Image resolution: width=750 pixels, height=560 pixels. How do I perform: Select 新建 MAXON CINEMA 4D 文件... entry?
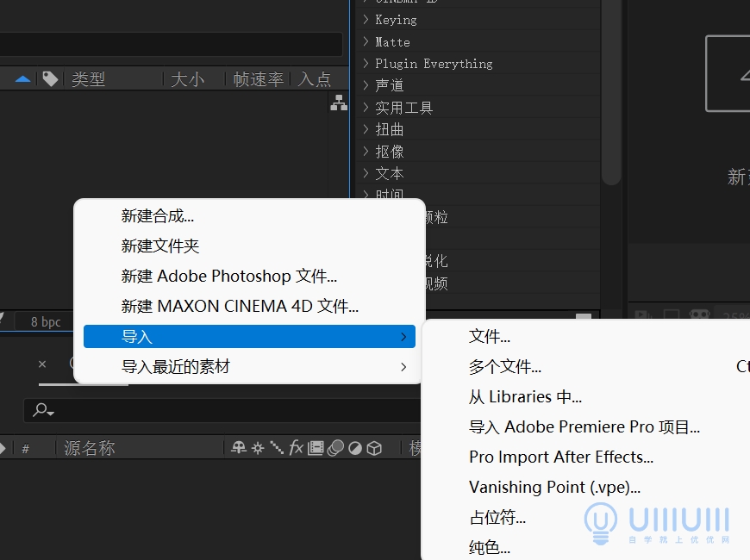[249, 306]
